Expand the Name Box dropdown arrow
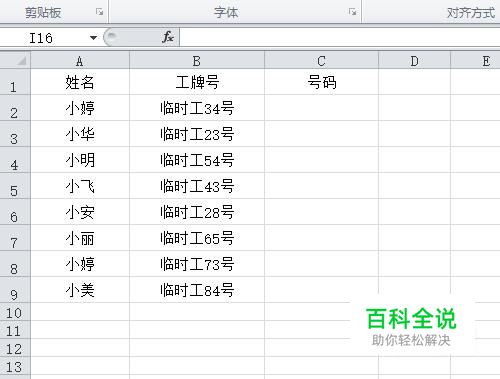500x379 pixels. [94, 38]
